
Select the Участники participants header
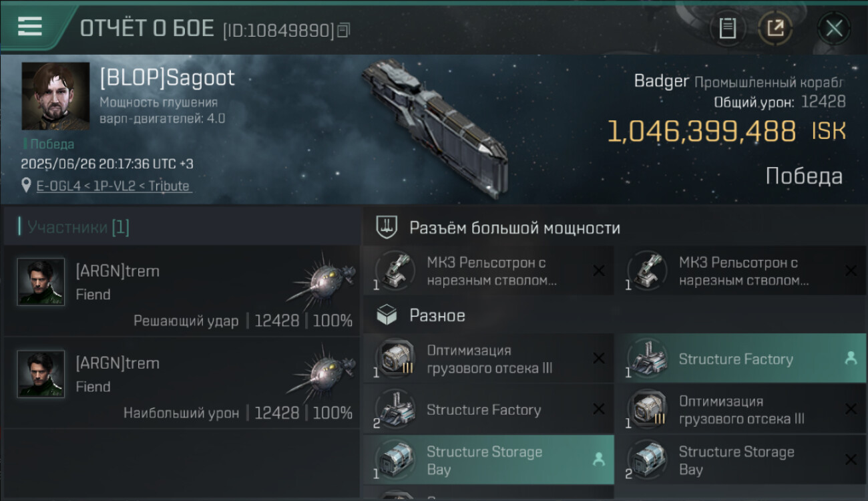click(x=78, y=227)
